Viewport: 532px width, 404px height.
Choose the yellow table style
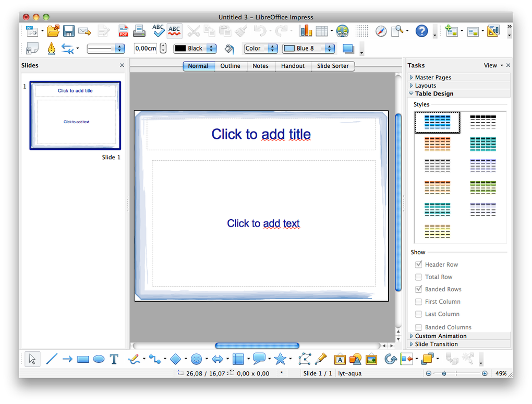pyautogui.click(x=438, y=231)
